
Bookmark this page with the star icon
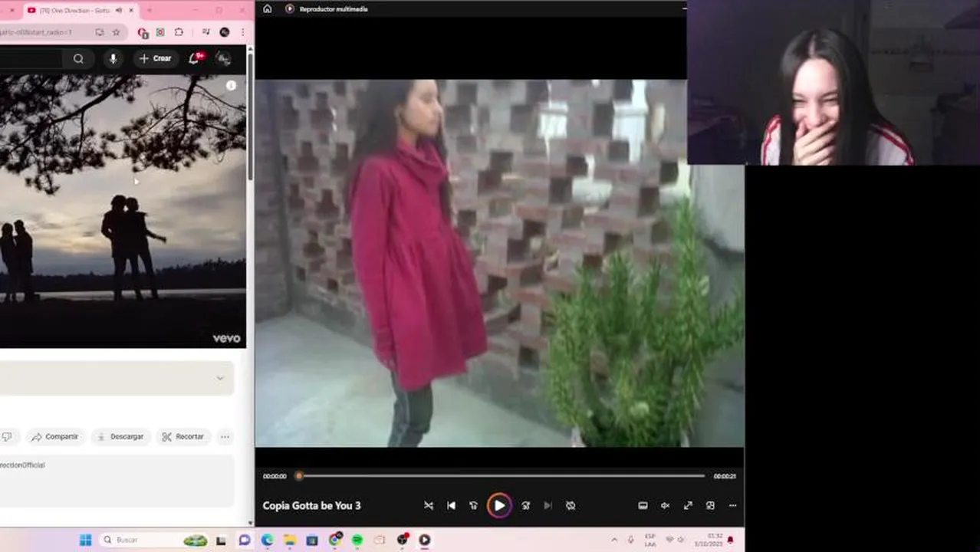tap(116, 32)
